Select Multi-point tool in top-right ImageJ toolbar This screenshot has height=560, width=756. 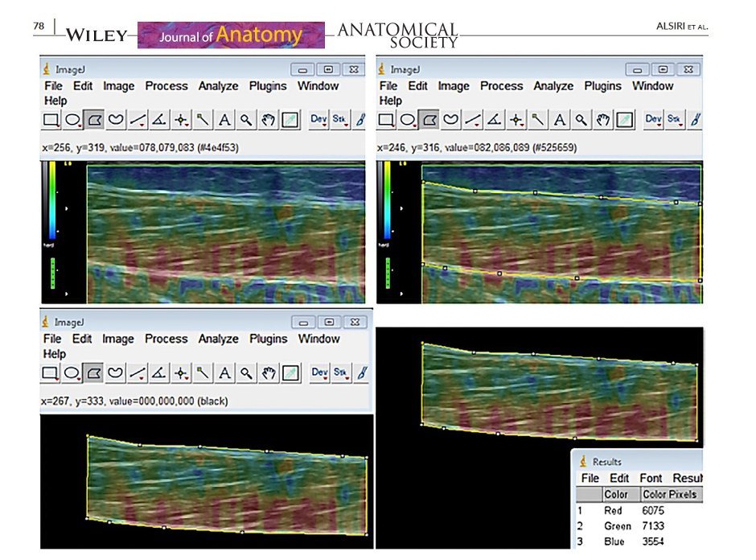[x=516, y=120]
